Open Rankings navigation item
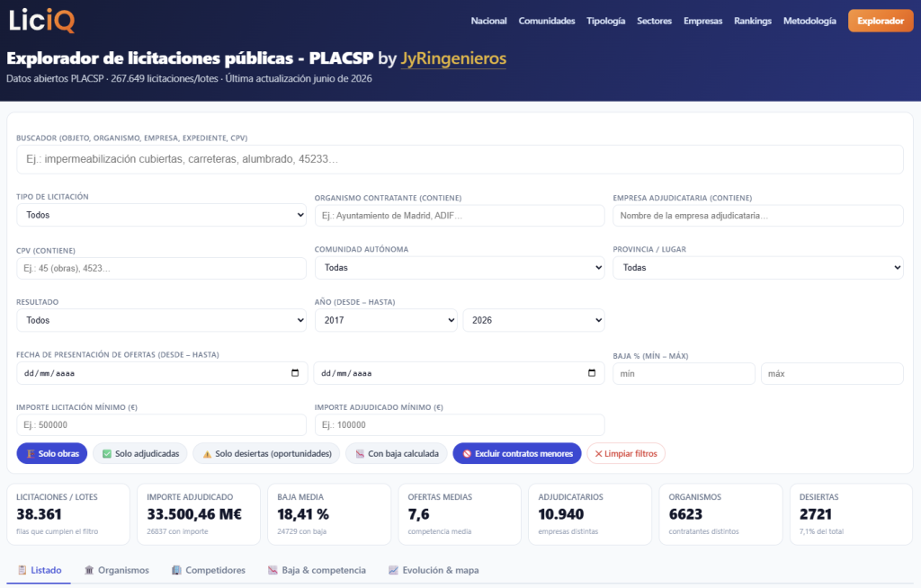 point(753,22)
